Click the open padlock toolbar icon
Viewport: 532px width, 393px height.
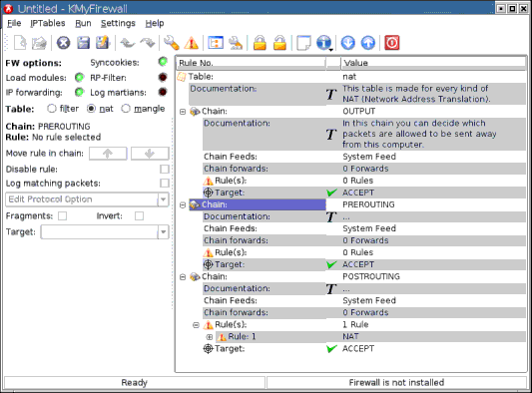point(279,43)
